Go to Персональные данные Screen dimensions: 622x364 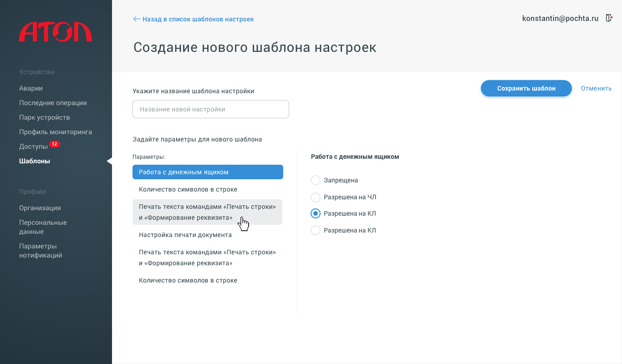43,227
